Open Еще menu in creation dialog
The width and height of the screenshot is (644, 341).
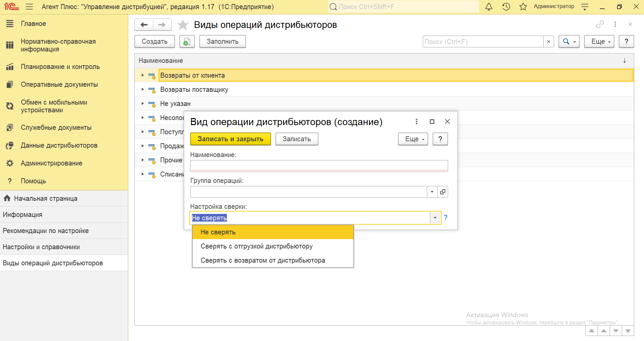tap(413, 139)
